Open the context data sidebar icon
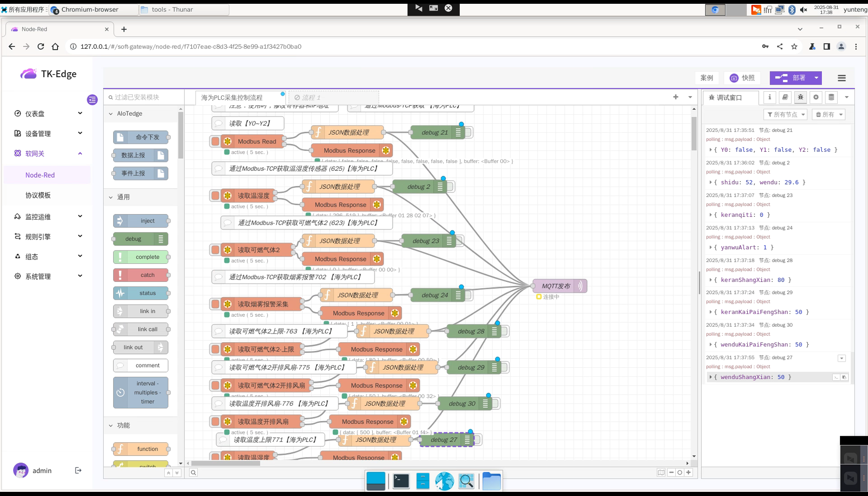This screenshot has height=496, width=868. (x=831, y=97)
